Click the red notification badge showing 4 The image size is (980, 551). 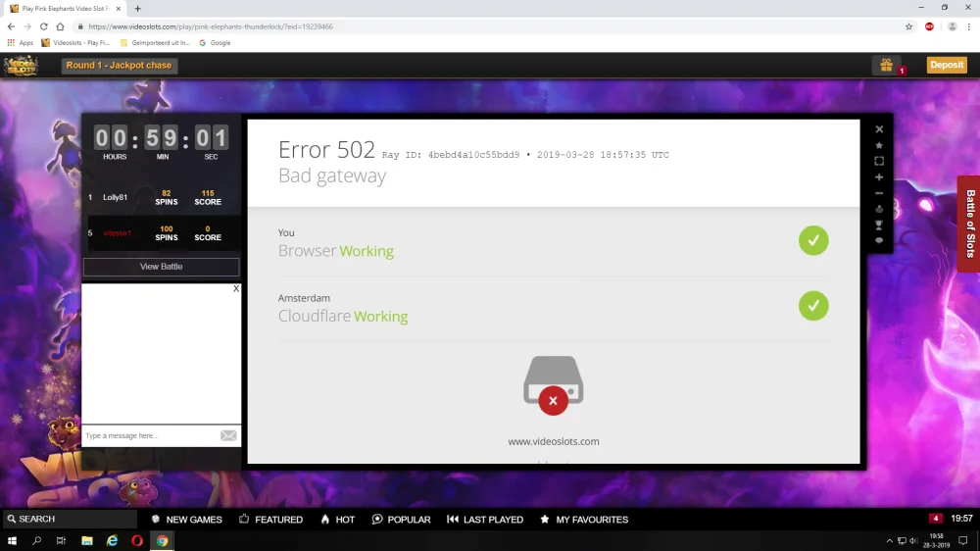tap(935, 519)
